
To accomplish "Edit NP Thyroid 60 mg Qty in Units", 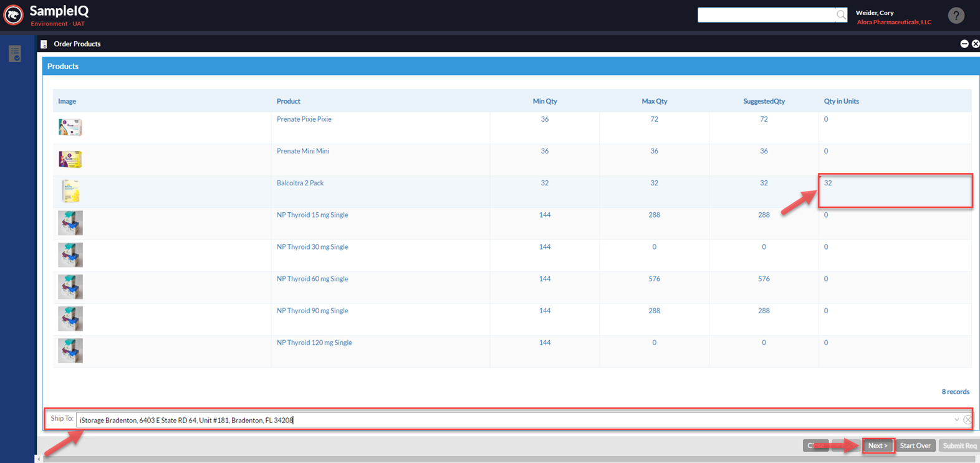I will (895, 286).
